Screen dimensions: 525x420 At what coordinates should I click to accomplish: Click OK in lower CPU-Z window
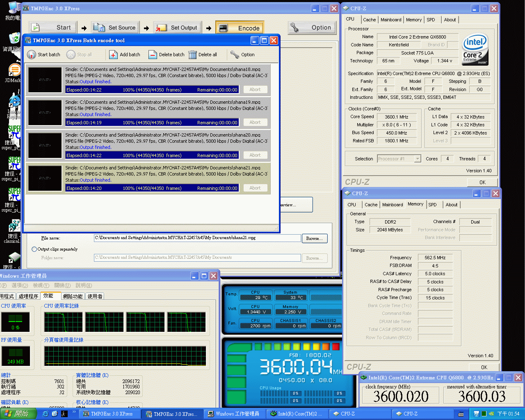point(484,367)
